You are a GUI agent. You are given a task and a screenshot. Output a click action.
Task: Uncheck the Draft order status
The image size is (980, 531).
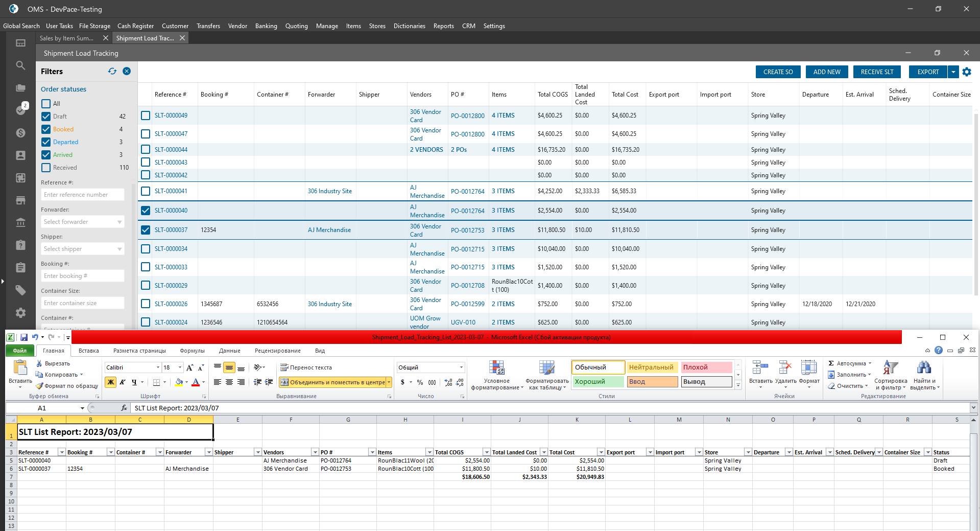46,117
